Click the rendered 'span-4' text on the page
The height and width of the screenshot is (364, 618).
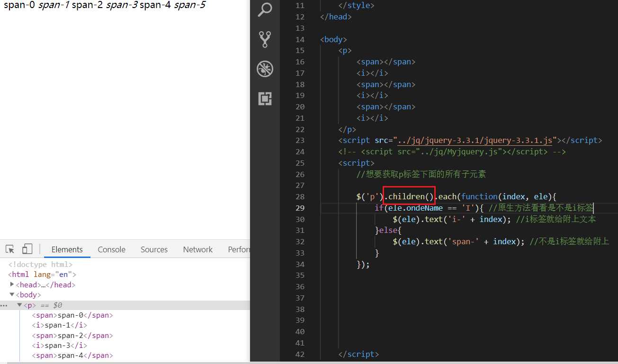point(156,6)
